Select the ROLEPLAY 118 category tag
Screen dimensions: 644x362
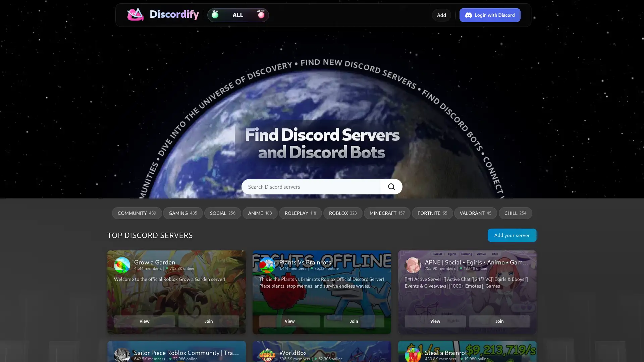pos(300,213)
